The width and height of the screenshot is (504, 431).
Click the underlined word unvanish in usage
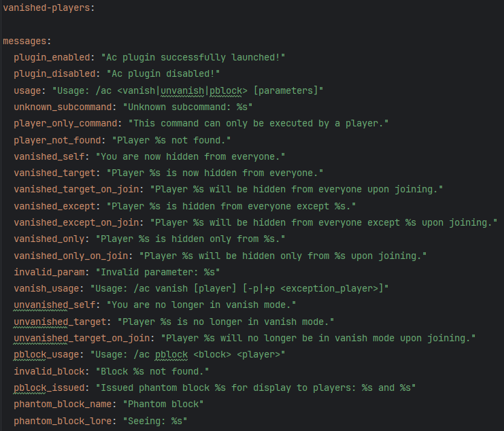pyautogui.click(x=182, y=90)
